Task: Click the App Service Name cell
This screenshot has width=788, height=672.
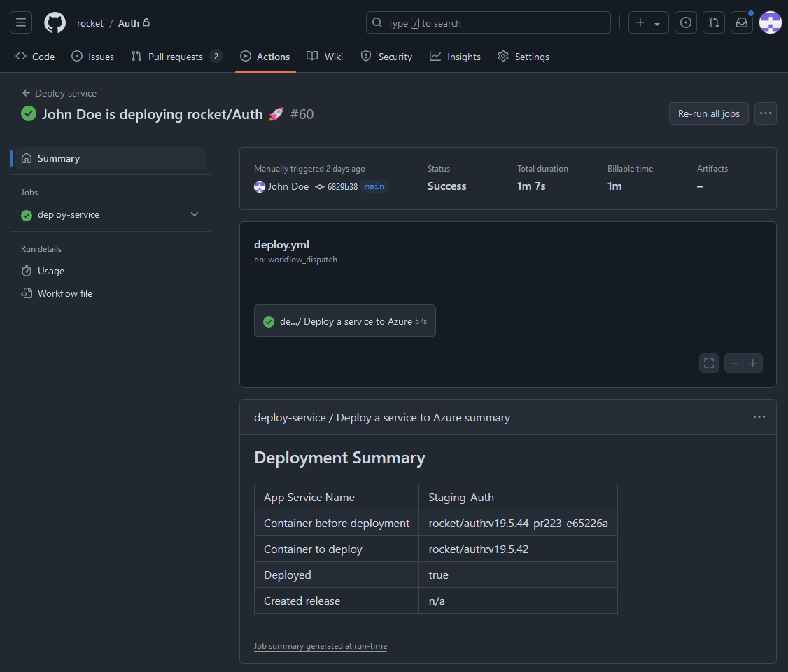Action: (x=337, y=497)
